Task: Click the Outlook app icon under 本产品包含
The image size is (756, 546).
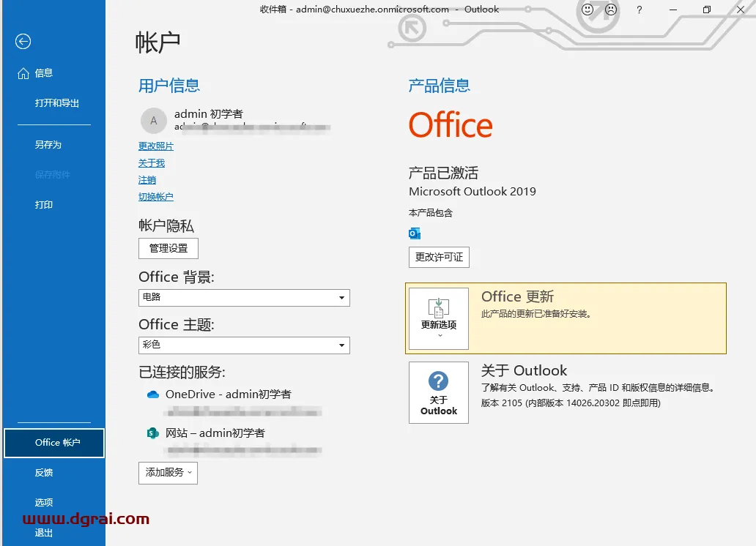Action: [415, 233]
